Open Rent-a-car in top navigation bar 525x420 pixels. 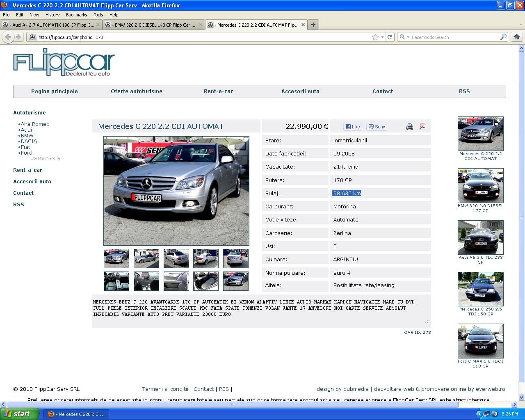click(218, 91)
